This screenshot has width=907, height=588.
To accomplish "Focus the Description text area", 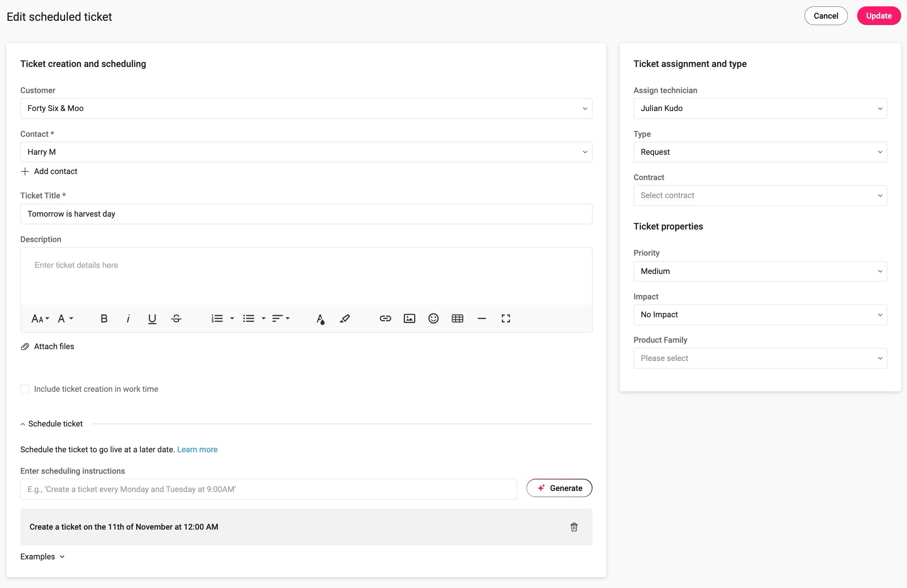I will click(x=306, y=276).
